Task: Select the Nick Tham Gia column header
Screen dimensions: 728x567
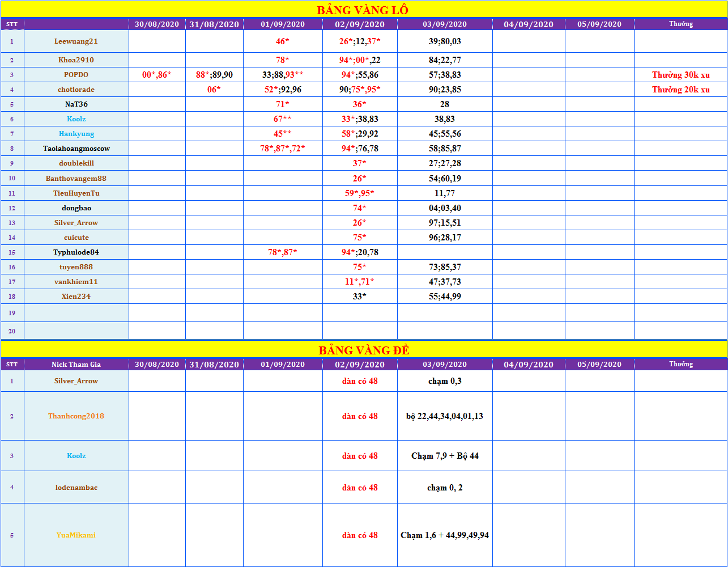Action: tap(76, 365)
